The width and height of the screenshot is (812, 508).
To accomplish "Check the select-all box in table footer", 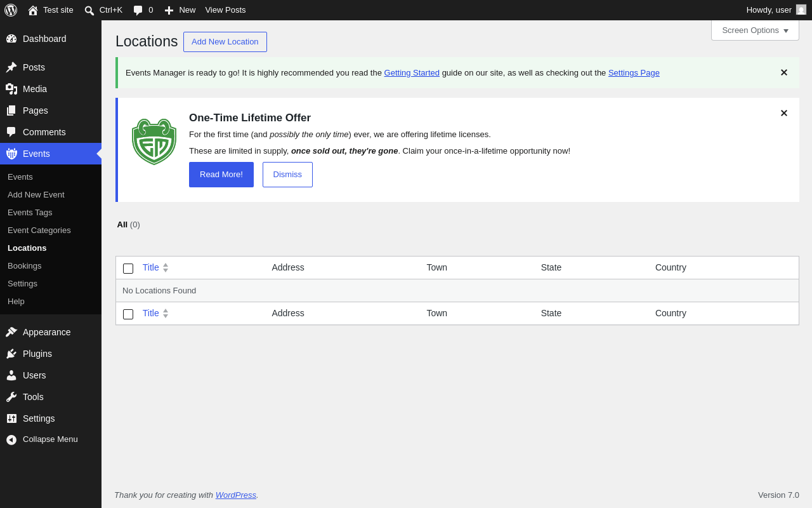I will click(x=128, y=314).
